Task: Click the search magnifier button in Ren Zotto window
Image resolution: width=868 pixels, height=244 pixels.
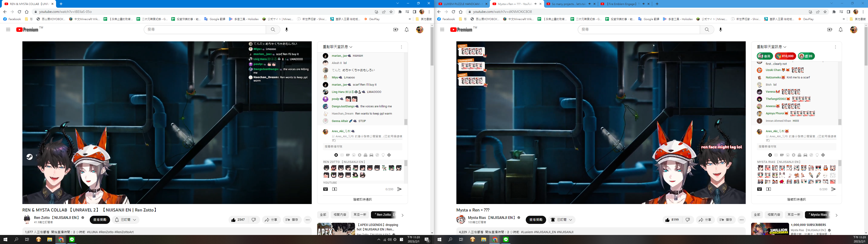Action: coord(273,30)
